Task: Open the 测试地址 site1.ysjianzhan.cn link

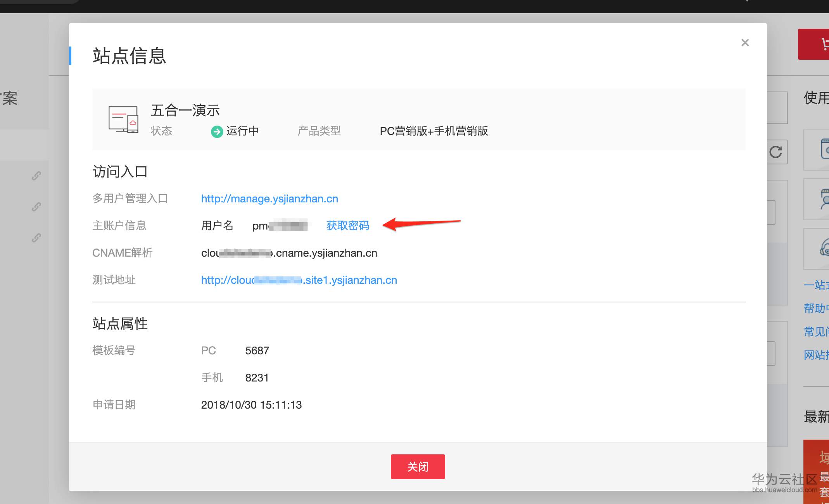Action: (x=299, y=280)
